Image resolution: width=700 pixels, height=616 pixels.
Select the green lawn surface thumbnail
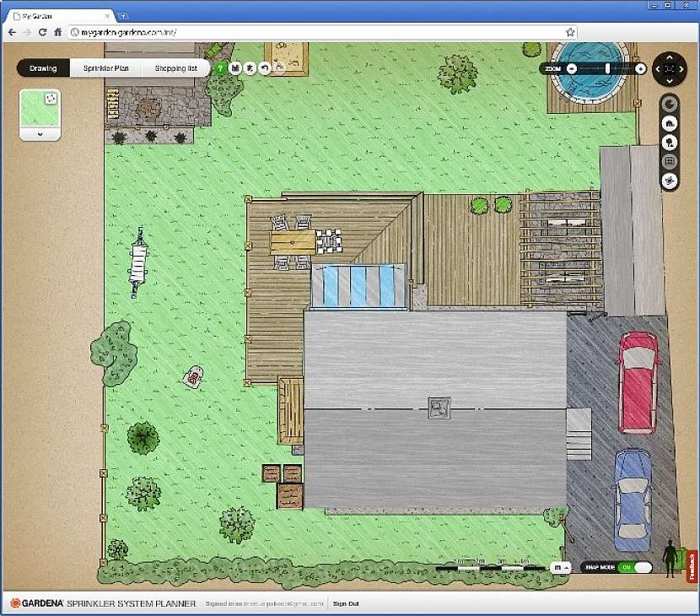tap(40, 109)
